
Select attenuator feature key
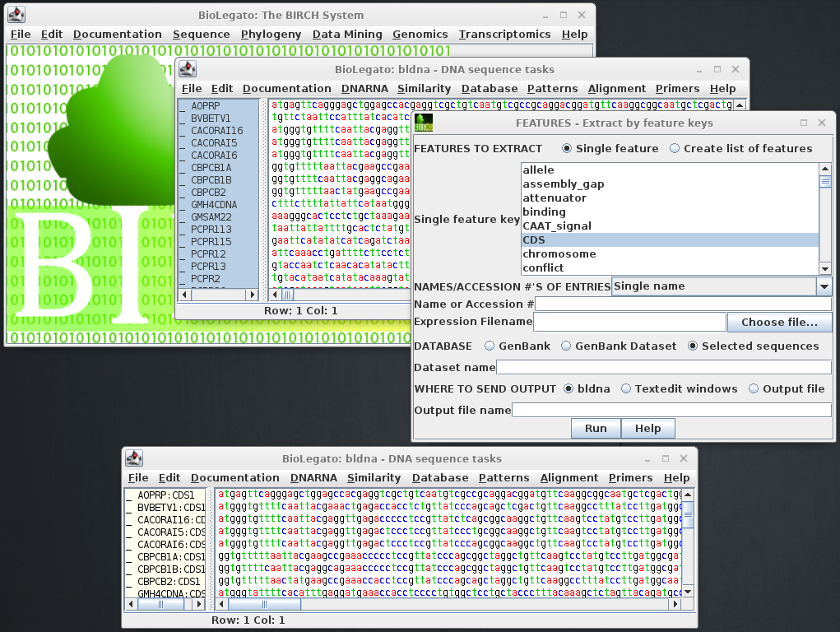tap(670, 197)
